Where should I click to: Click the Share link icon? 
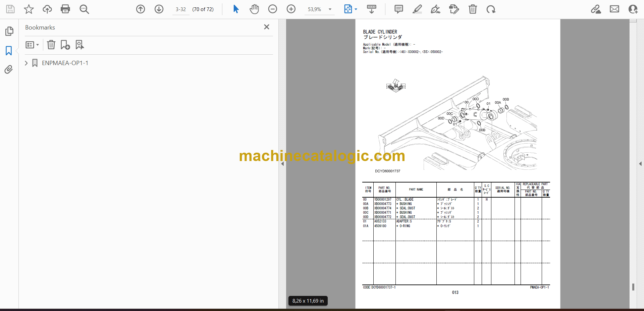(596, 9)
